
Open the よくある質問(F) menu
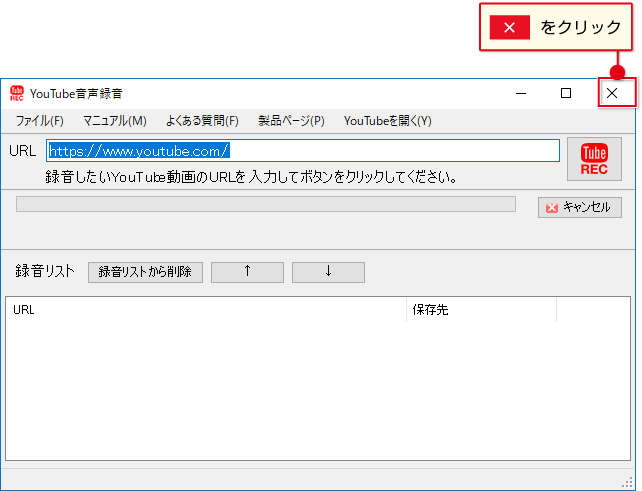coord(202,121)
